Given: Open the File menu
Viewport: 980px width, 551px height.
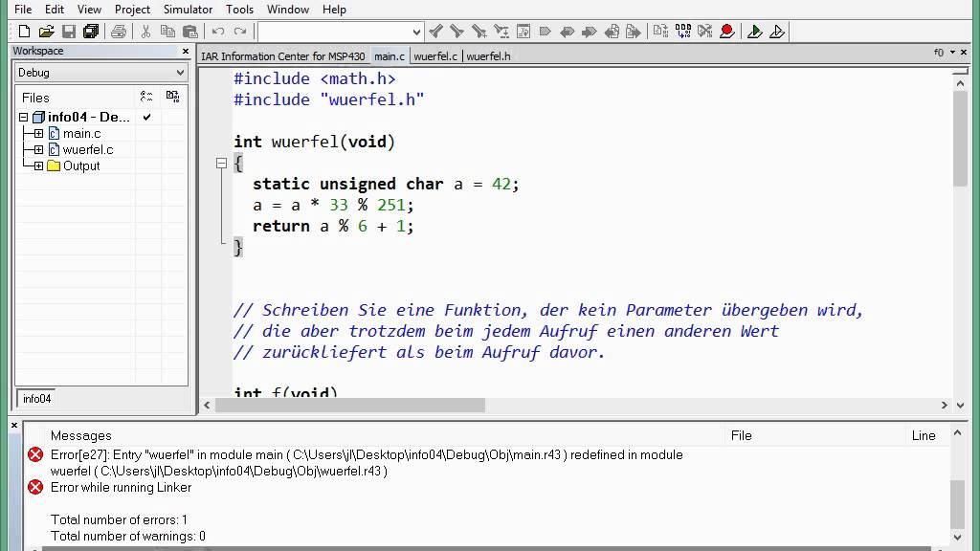Looking at the screenshot, I should [x=23, y=10].
